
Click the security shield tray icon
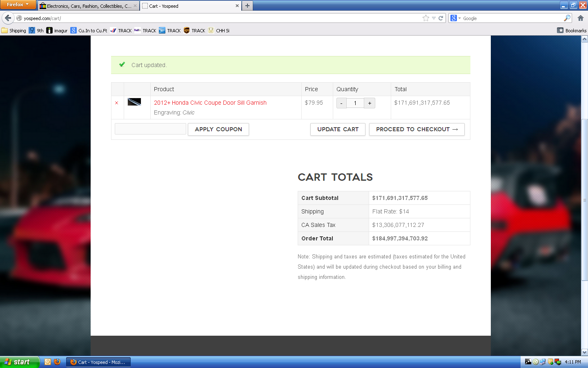pyautogui.click(x=550, y=362)
